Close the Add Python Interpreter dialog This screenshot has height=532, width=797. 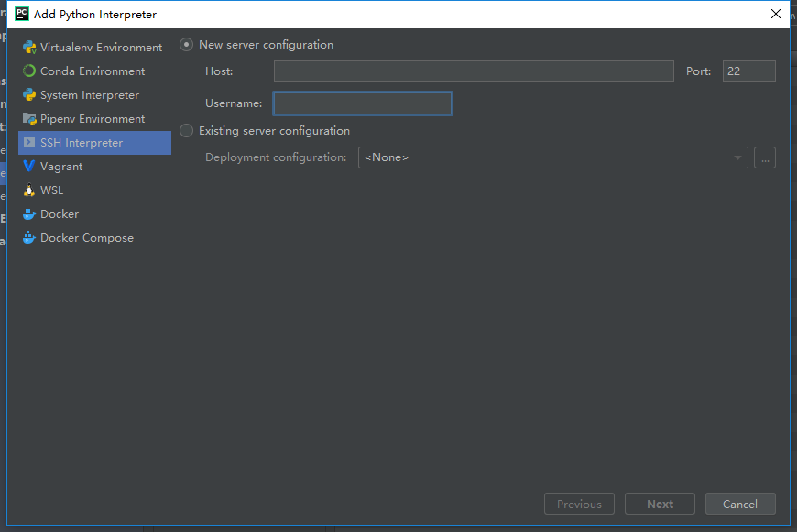pos(775,14)
